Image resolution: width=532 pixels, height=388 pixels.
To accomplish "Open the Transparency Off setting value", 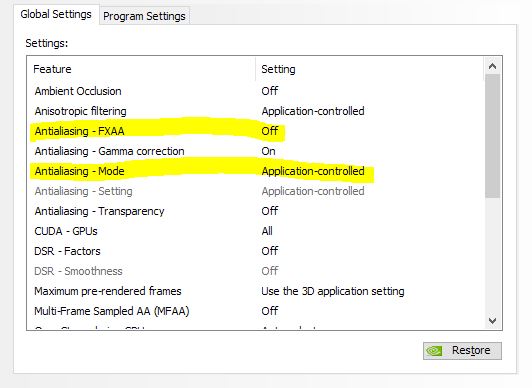I will 270,211.
